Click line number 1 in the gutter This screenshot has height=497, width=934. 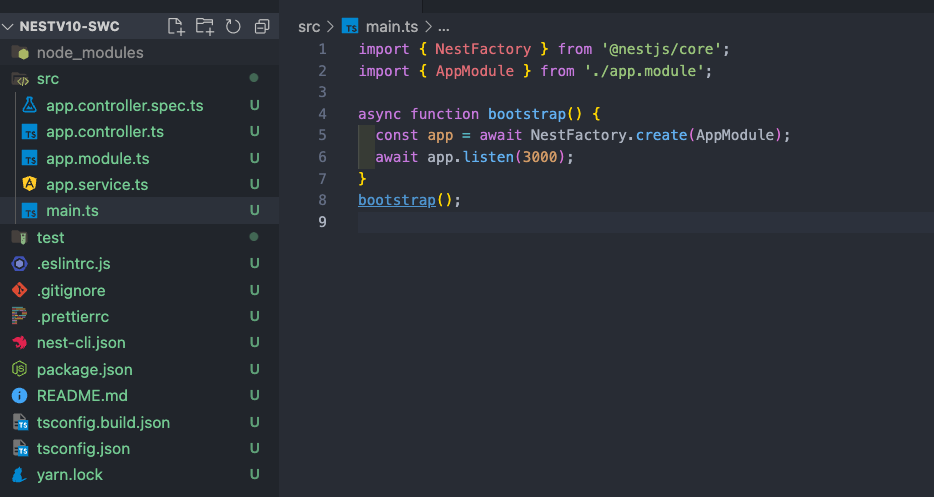[322, 49]
